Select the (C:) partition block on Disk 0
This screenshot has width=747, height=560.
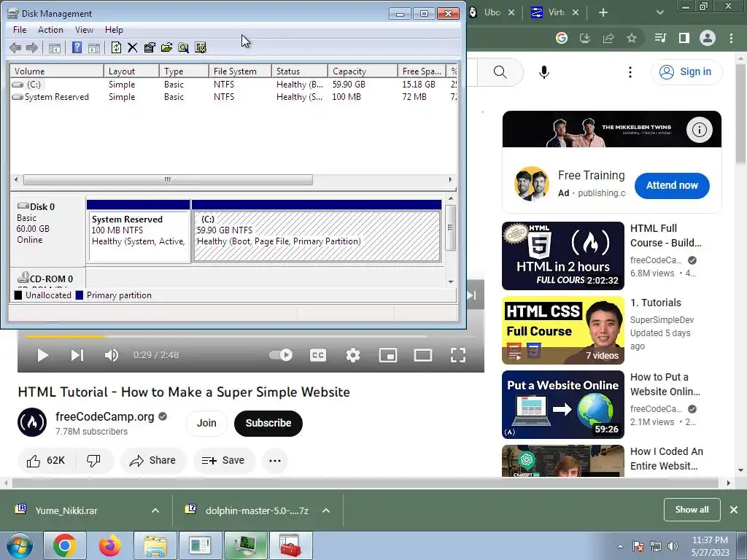pyautogui.click(x=317, y=237)
